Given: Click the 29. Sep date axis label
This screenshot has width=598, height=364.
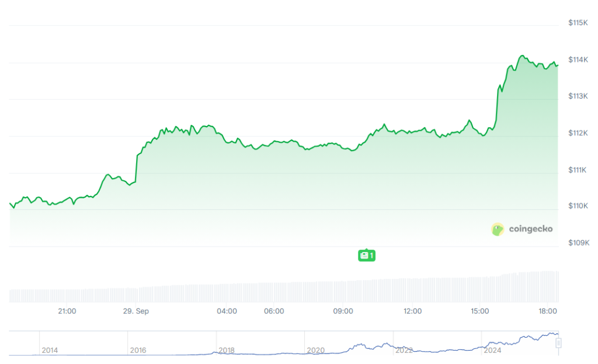Looking at the screenshot, I should click(x=135, y=311).
